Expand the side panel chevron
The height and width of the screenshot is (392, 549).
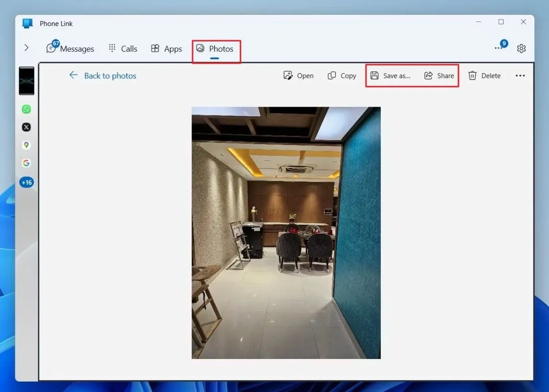(26, 47)
